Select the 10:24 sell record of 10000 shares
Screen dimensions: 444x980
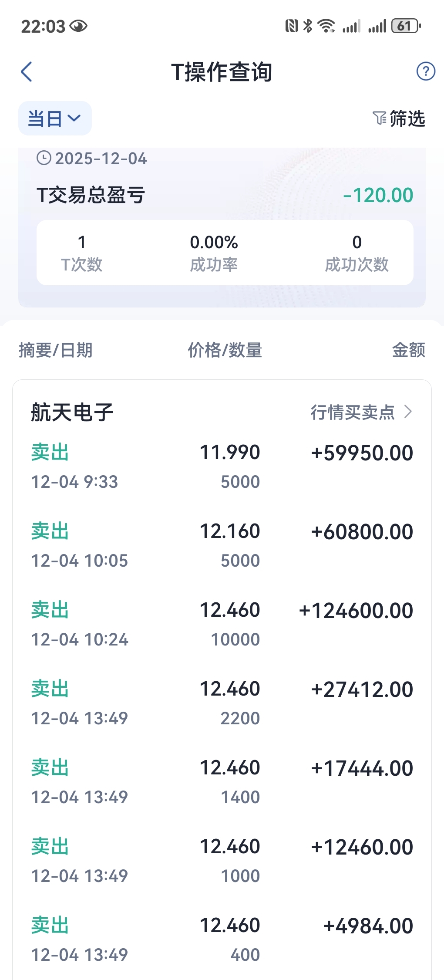coord(222,625)
